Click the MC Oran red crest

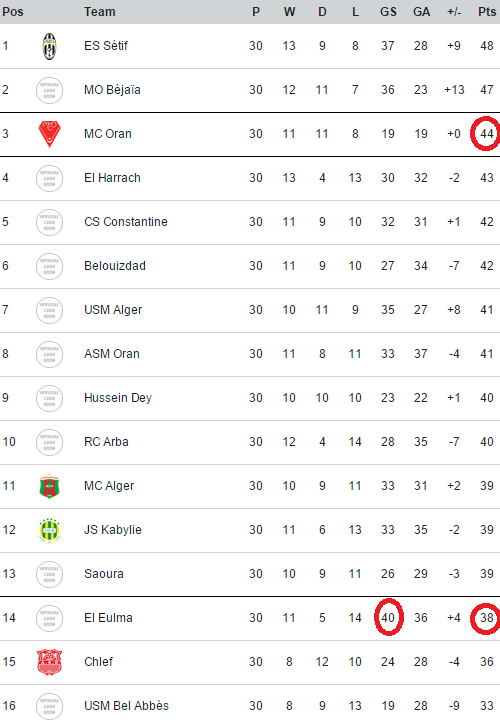(x=49, y=134)
